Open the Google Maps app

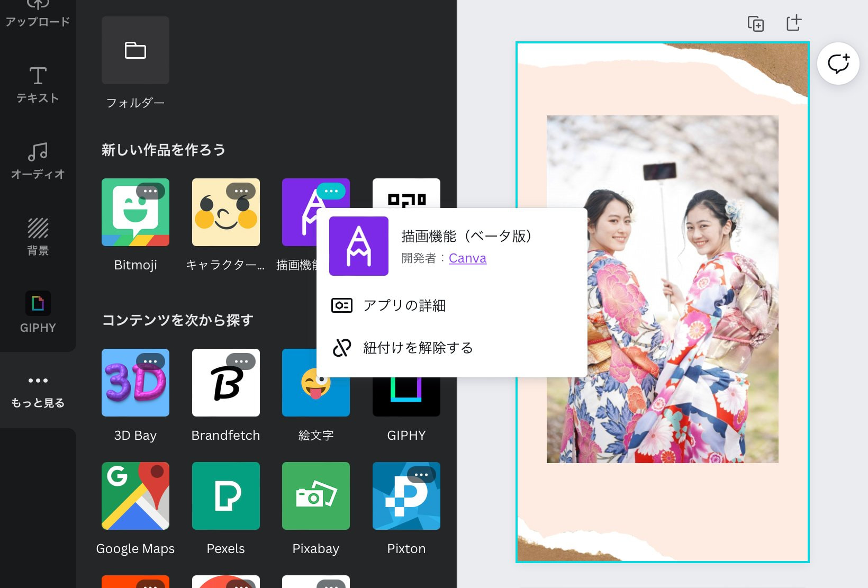click(135, 496)
